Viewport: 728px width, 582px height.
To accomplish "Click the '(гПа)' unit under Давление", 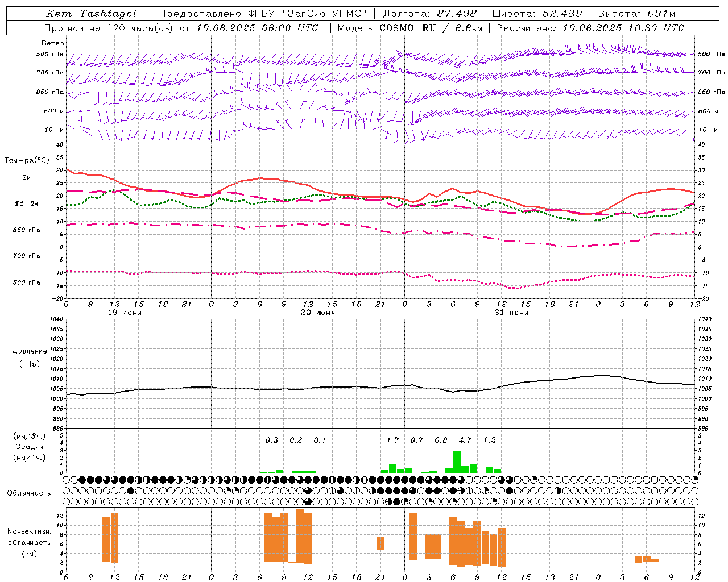I will (30, 364).
